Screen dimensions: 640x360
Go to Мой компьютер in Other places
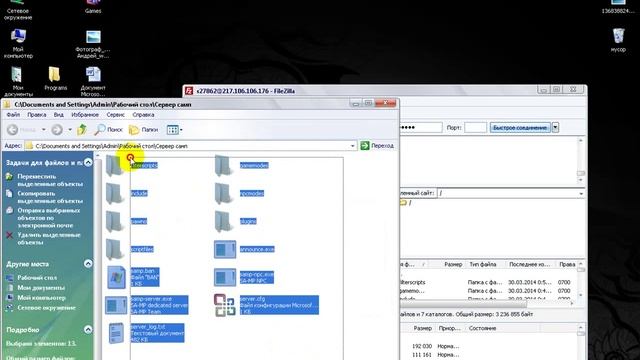point(41,298)
